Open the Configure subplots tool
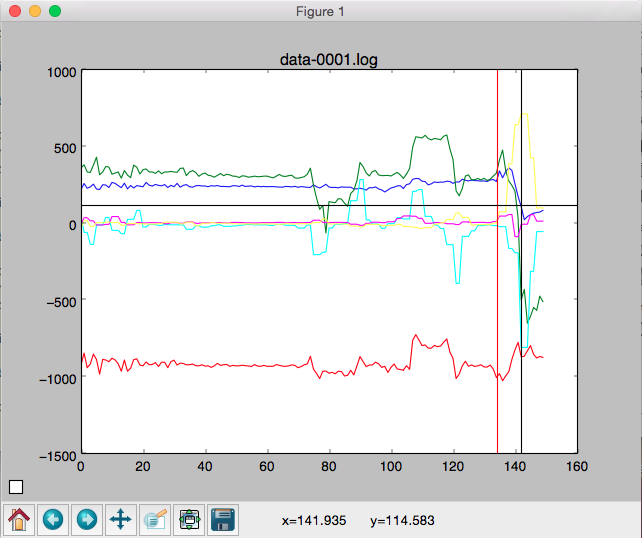Image resolution: width=642 pixels, height=538 pixels. tap(189, 520)
